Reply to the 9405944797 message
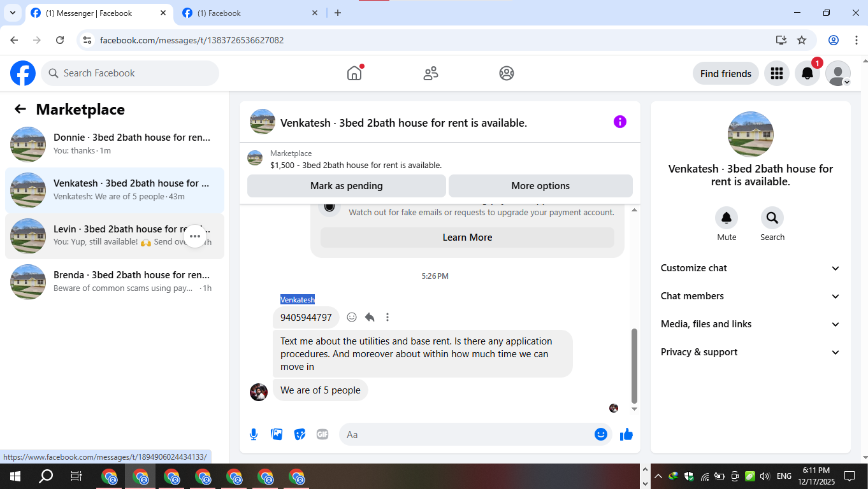The height and width of the screenshot is (489, 868). (370, 317)
